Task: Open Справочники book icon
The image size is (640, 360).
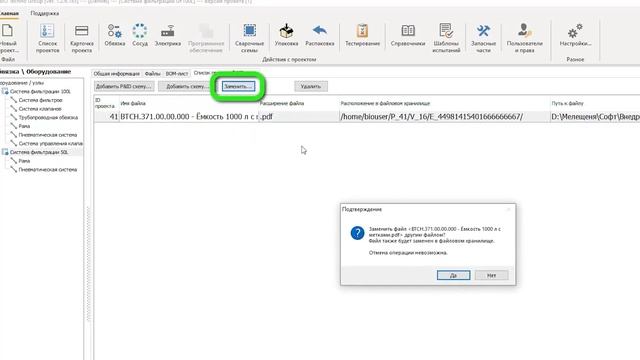Action: [x=408, y=35]
